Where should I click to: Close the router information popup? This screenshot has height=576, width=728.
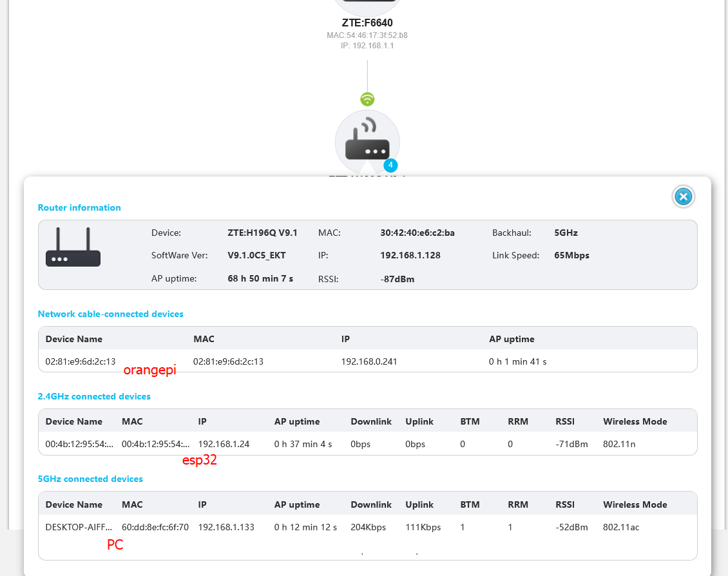click(x=683, y=197)
